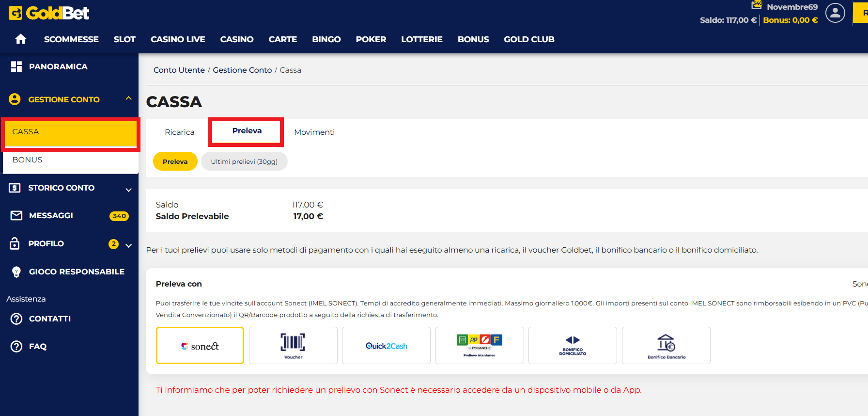Open Slot in top navigation
The height and width of the screenshot is (416, 868).
click(x=124, y=39)
